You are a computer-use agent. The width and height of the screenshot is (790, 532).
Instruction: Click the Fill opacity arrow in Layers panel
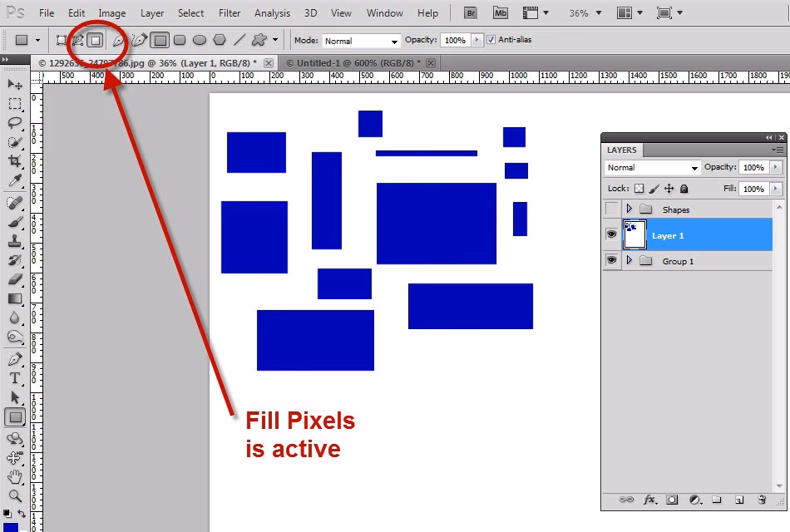777,189
